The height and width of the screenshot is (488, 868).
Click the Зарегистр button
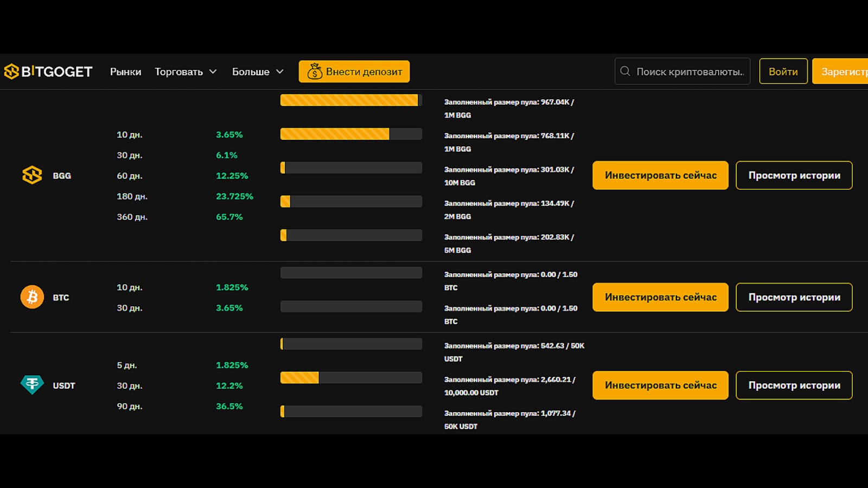[x=842, y=71]
